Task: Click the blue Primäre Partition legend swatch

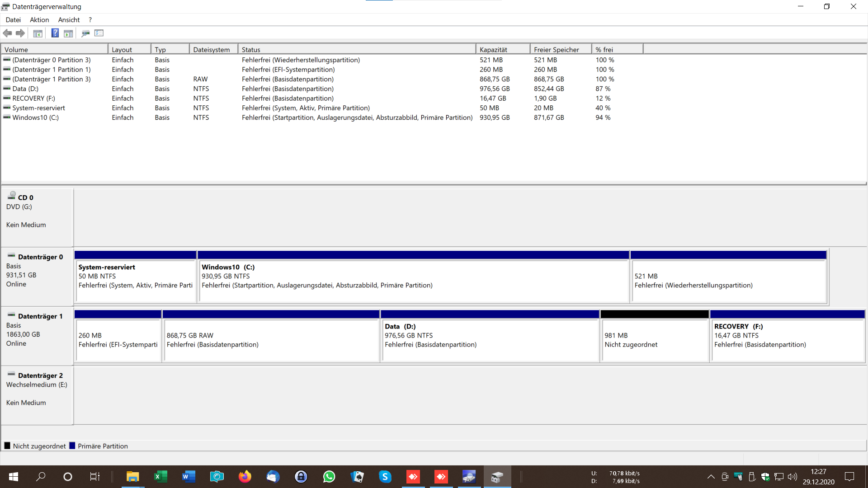Action: (x=72, y=446)
